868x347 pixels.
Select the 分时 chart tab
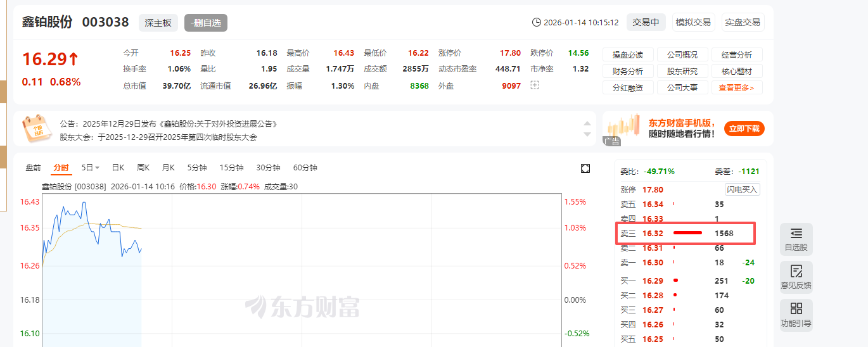tap(61, 168)
